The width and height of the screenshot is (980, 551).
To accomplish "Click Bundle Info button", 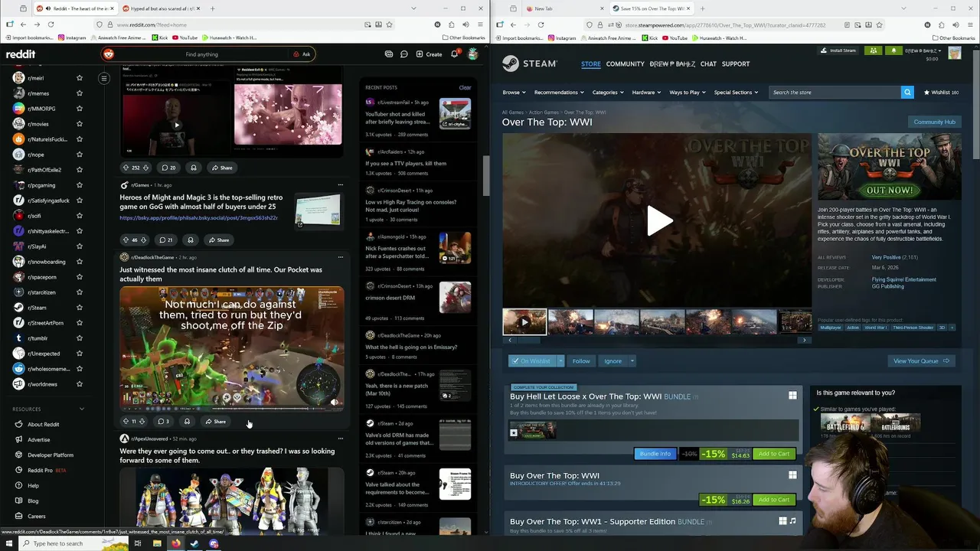I will pyautogui.click(x=655, y=454).
